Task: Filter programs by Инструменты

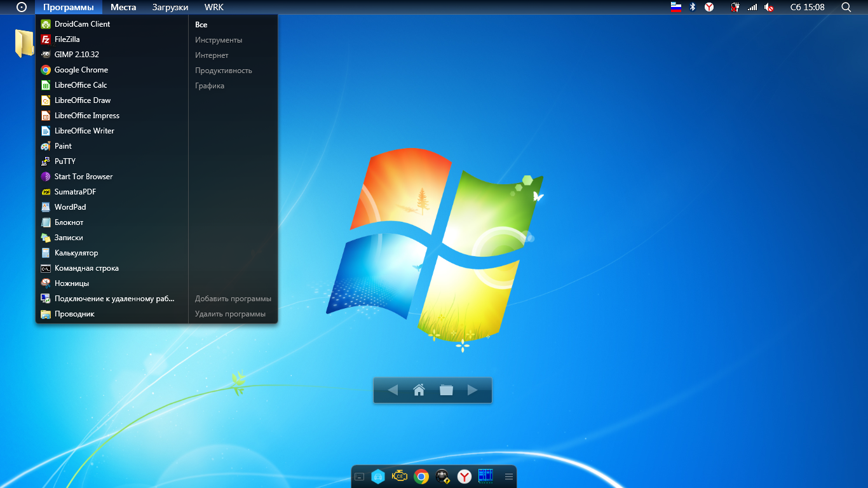Action: coord(219,40)
